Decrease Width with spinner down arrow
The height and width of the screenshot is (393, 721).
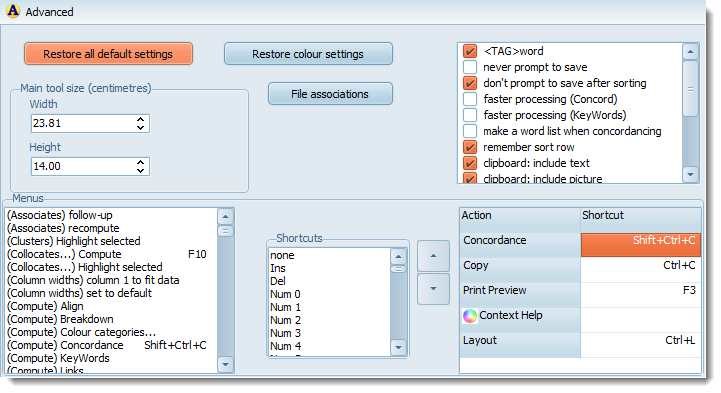point(140,127)
